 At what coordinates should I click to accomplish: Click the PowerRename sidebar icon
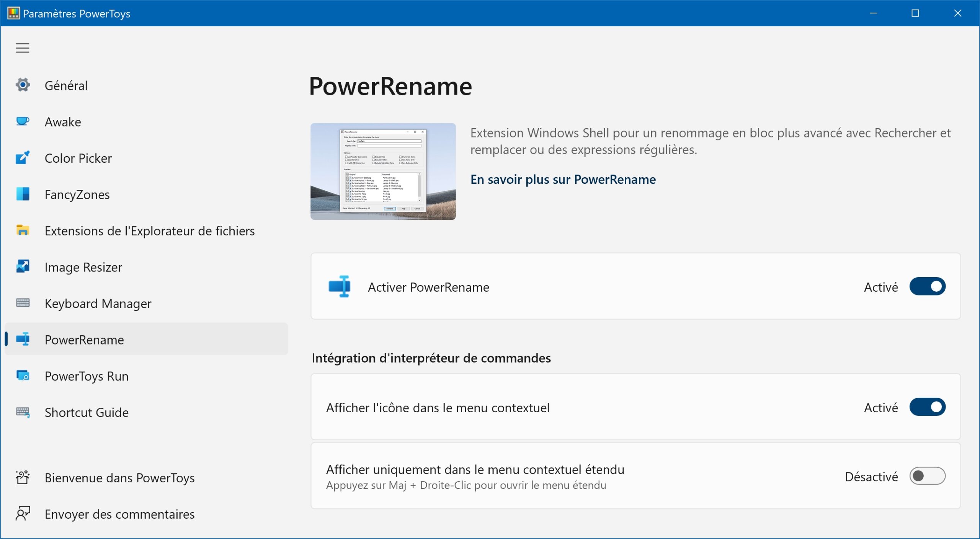[23, 339]
